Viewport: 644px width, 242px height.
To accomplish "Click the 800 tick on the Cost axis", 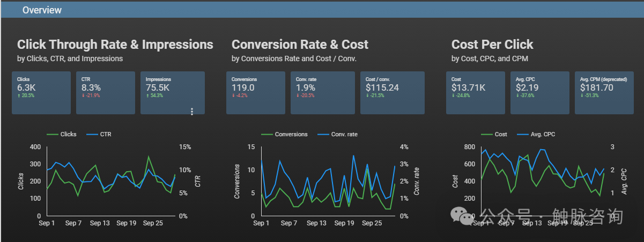I will pos(470,146).
